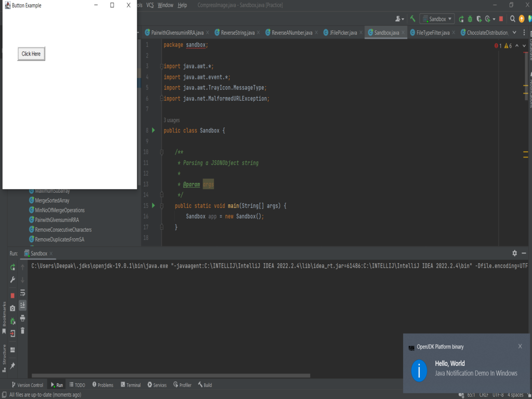532x399 pixels.
Task: Stop the program with top red square
Action: 501,19
